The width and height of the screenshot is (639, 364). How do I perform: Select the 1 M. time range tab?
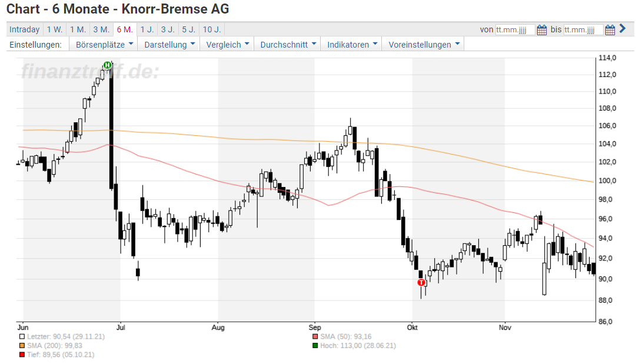78,29
